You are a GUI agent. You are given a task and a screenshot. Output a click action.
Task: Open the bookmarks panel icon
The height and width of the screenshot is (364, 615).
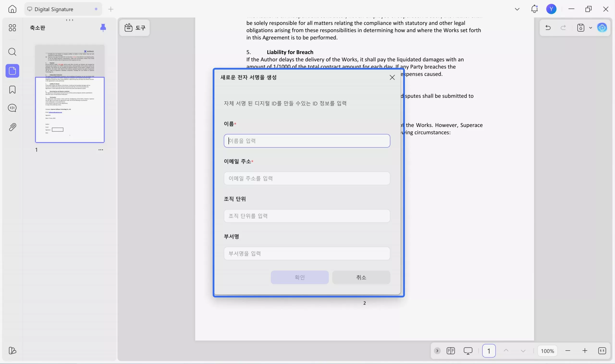(12, 90)
